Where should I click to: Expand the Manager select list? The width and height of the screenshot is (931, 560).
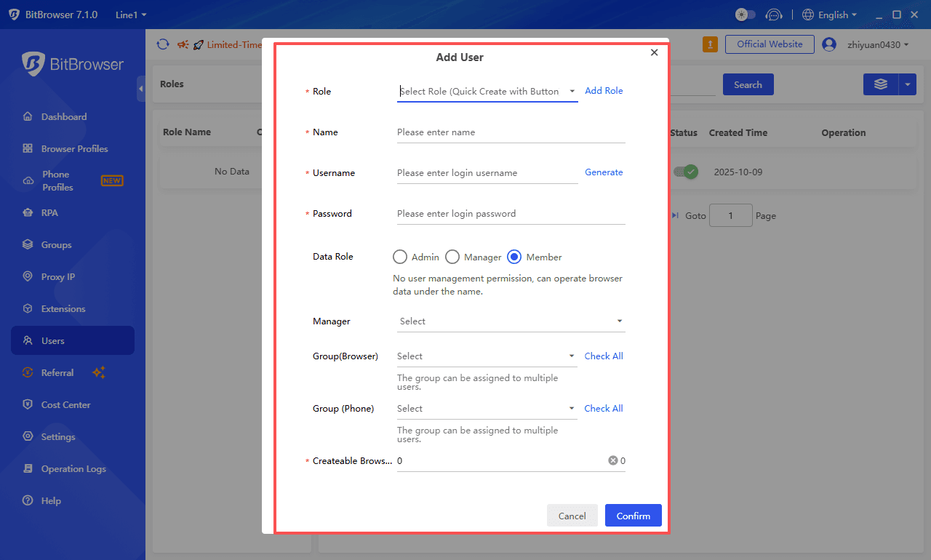click(509, 321)
